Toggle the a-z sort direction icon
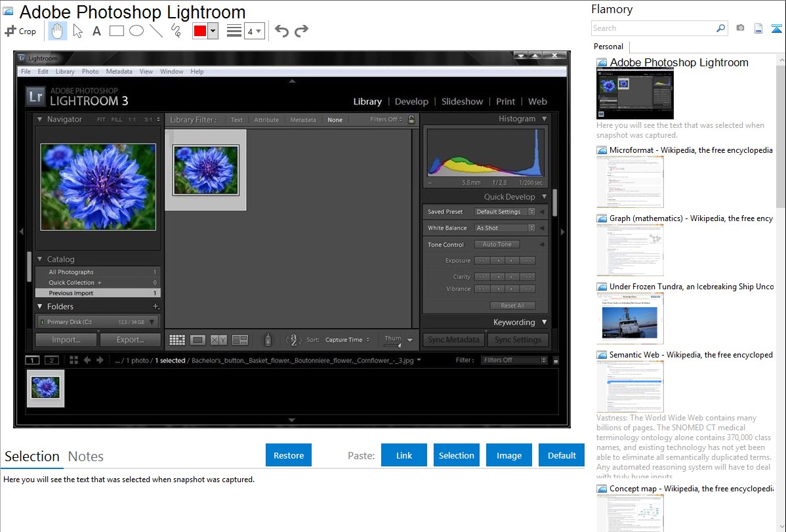 pos(293,340)
